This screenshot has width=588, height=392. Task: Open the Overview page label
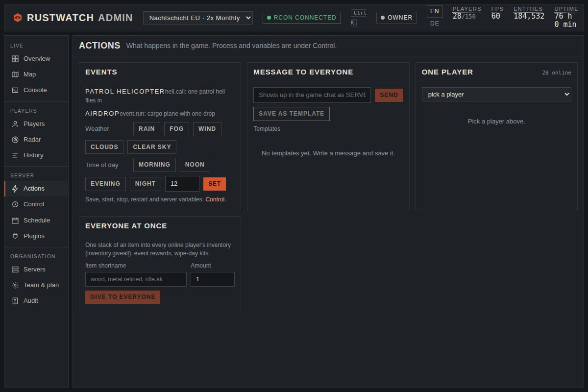[x=37, y=59]
